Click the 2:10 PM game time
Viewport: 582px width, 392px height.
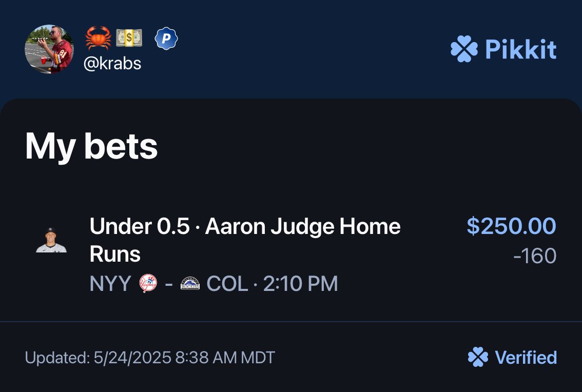click(300, 284)
